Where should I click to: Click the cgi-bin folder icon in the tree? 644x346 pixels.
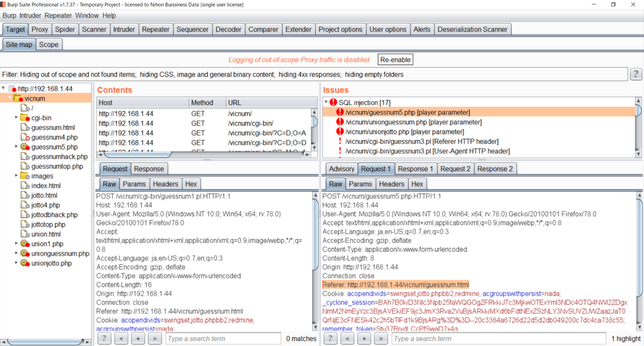pyautogui.click(x=25, y=118)
